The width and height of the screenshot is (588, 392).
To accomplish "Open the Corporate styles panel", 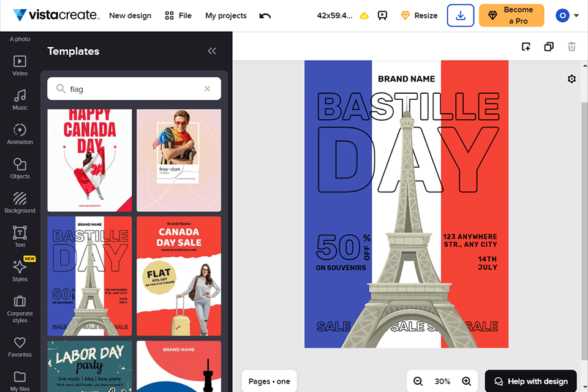I will click(20, 309).
